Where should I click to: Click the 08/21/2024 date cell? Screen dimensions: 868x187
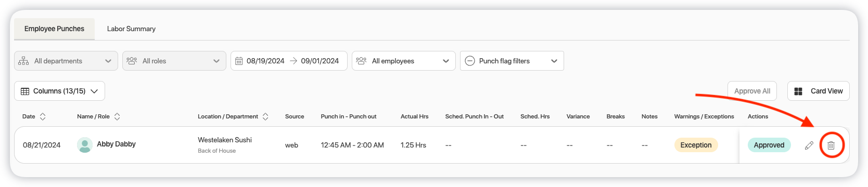pyautogui.click(x=42, y=145)
